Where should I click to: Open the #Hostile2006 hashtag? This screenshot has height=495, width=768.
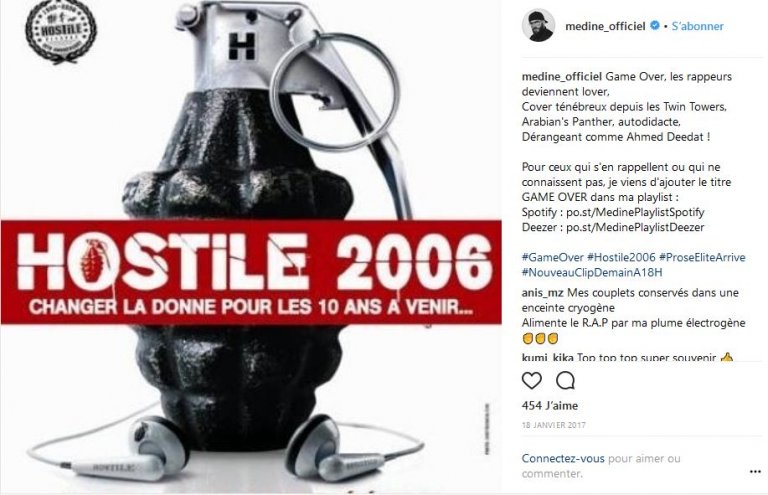coord(621,258)
